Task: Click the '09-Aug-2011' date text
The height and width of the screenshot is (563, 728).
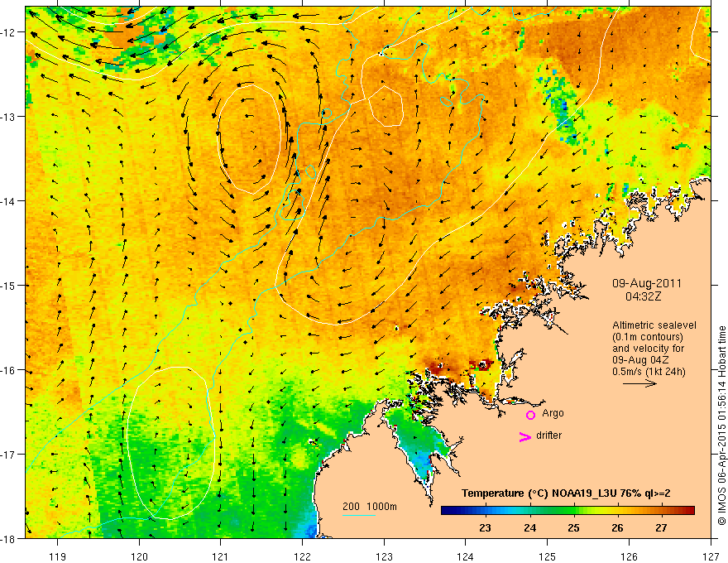Action: 647,283
